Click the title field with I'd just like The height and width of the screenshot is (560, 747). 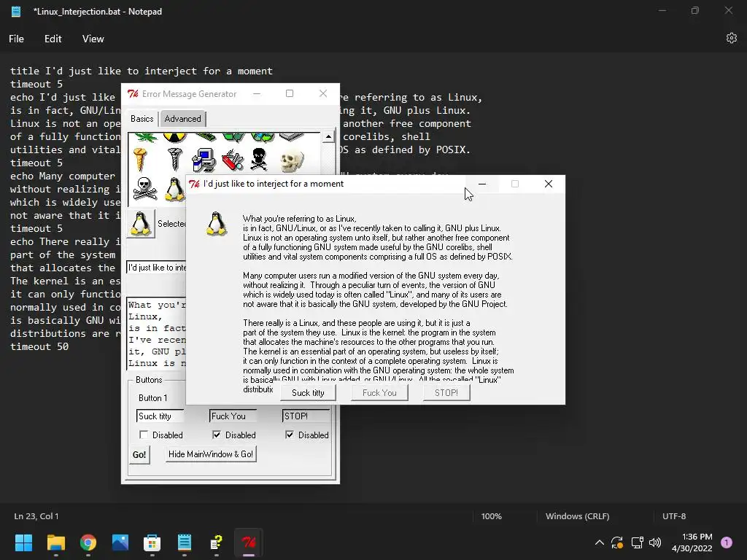coord(156,268)
